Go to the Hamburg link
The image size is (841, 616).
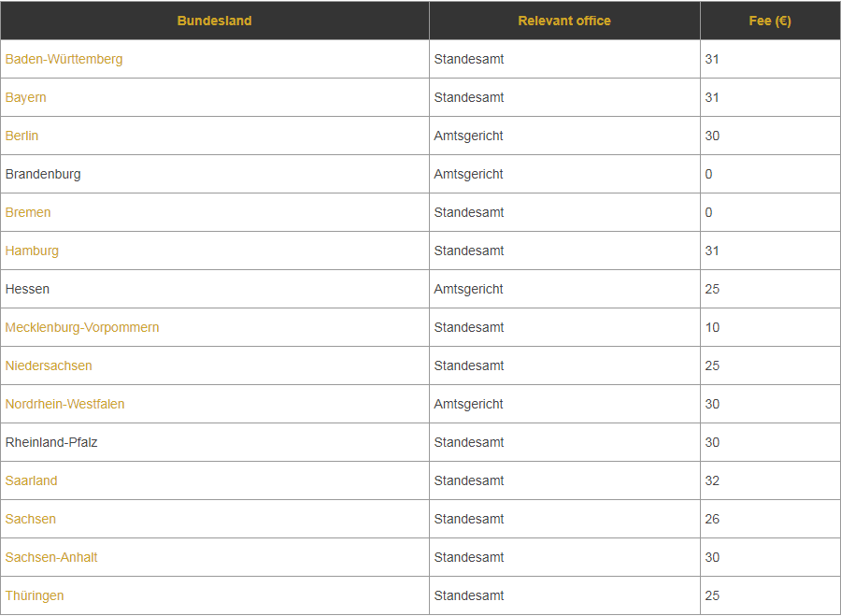[x=32, y=251]
